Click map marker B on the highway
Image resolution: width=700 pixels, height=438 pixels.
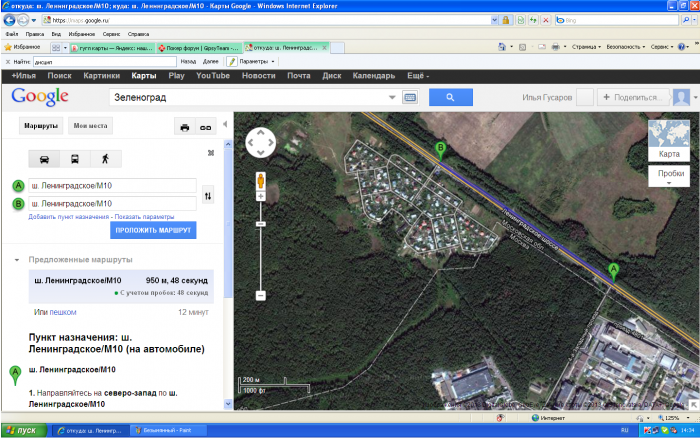tap(440, 150)
